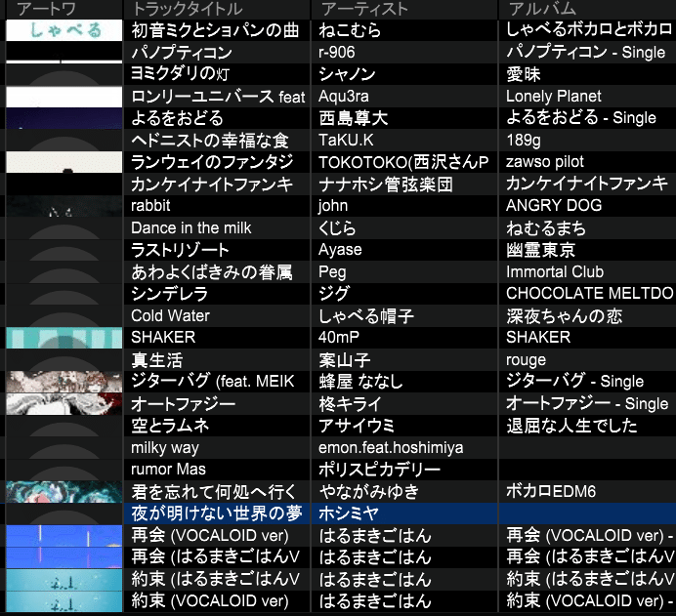Click artist Ayase
676x616 pixels.
pyautogui.click(x=340, y=250)
